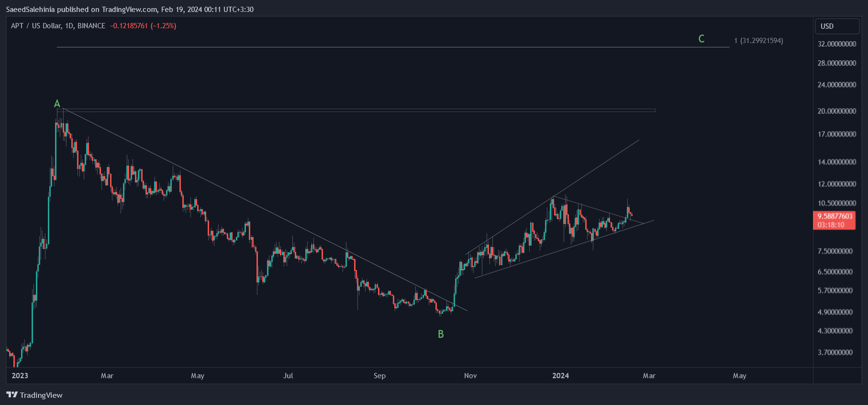Click the Mar label after 2024

pyautogui.click(x=649, y=376)
